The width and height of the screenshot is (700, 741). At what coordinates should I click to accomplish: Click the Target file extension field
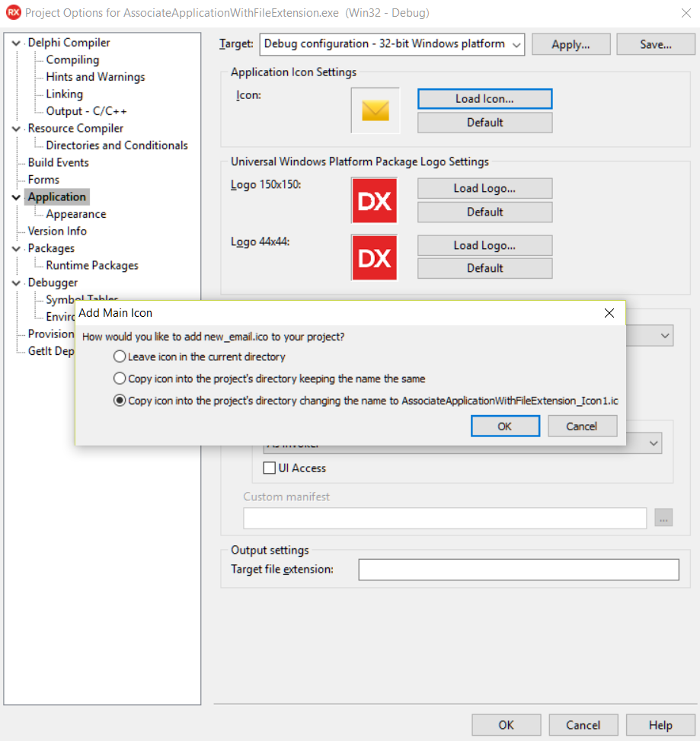coord(519,570)
